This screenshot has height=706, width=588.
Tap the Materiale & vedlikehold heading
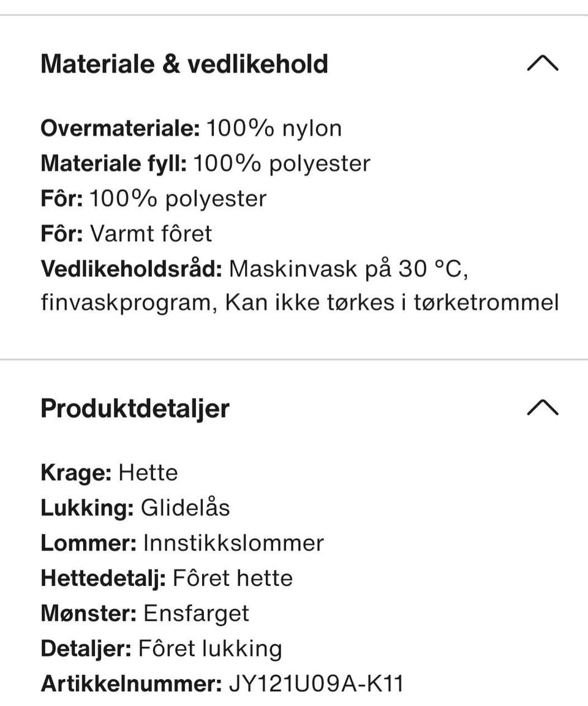(x=184, y=64)
